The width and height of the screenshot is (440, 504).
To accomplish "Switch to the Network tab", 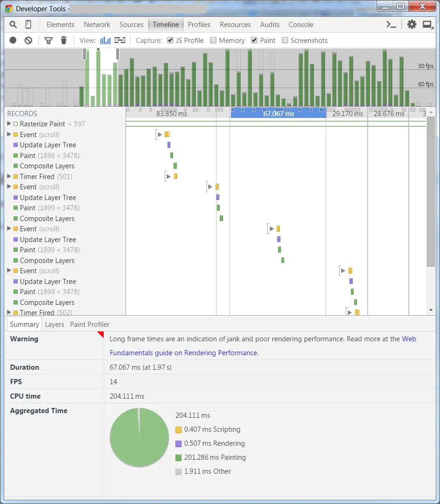I will point(97,24).
